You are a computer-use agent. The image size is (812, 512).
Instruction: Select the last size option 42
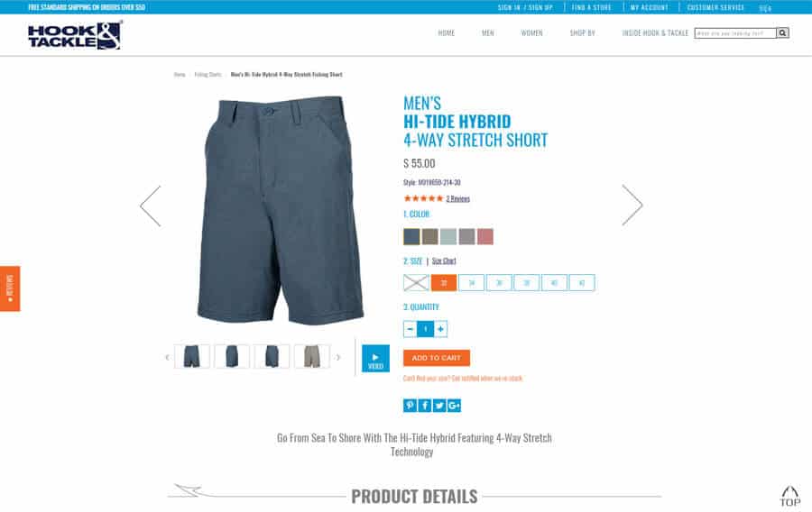582,283
